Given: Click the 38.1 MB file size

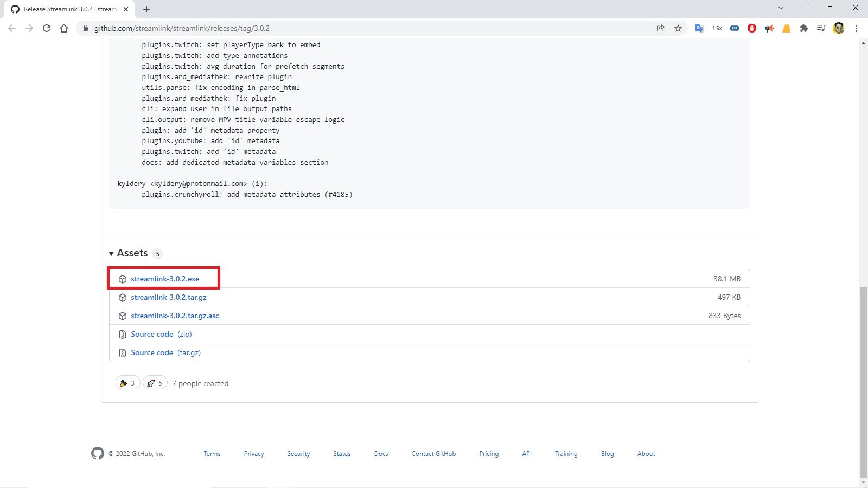Looking at the screenshot, I should (727, 279).
